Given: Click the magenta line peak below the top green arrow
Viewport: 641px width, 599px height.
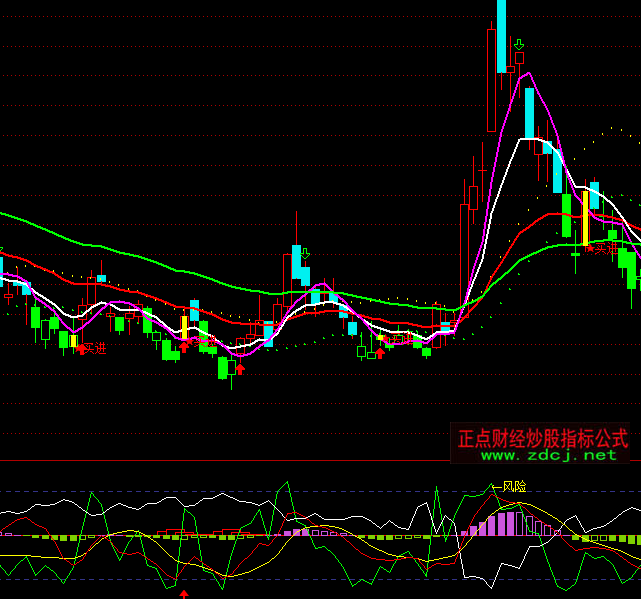Looking at the screenshot, I should [526, 73].
